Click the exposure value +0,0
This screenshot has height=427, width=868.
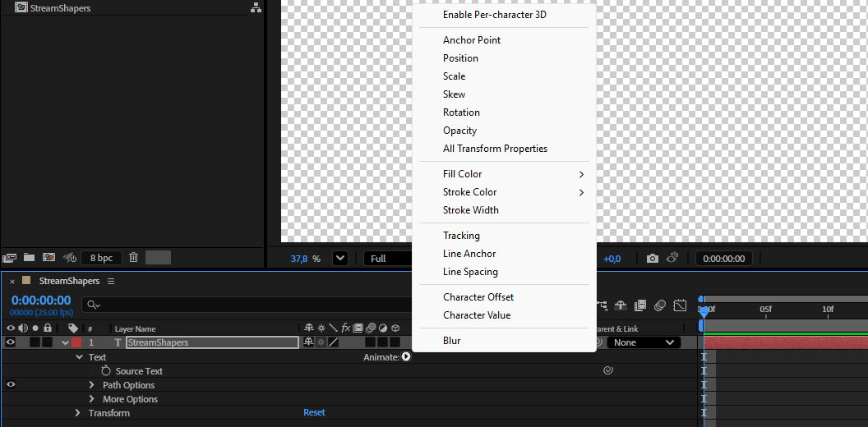[x=612, y=259]
